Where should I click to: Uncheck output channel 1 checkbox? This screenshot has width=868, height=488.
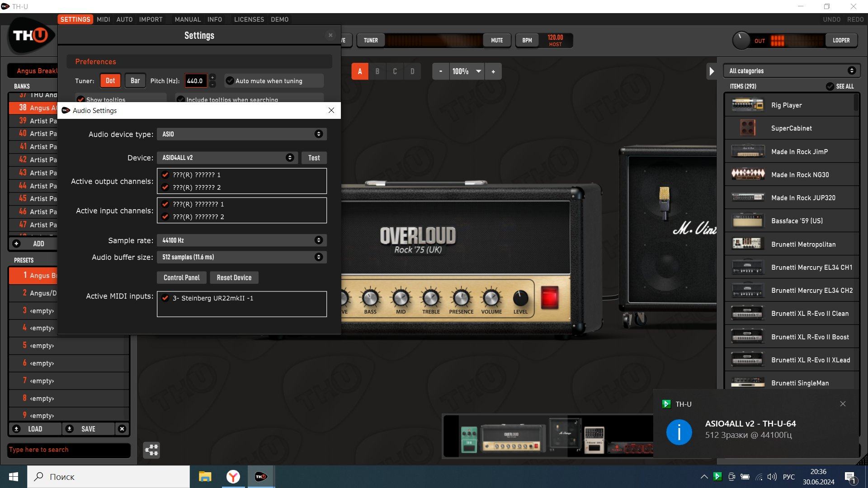click(x=165, y=175)
